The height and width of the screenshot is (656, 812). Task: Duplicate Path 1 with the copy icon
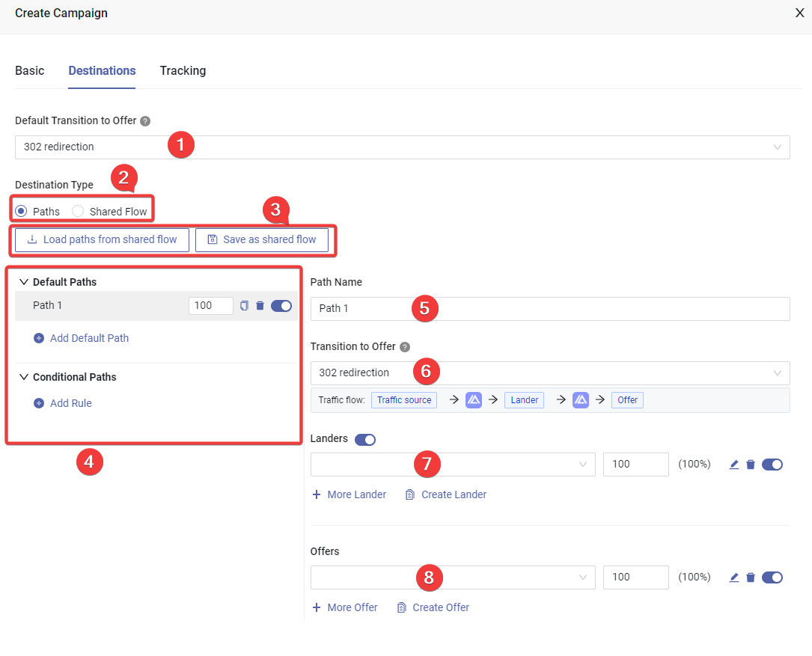pos(244,305)
